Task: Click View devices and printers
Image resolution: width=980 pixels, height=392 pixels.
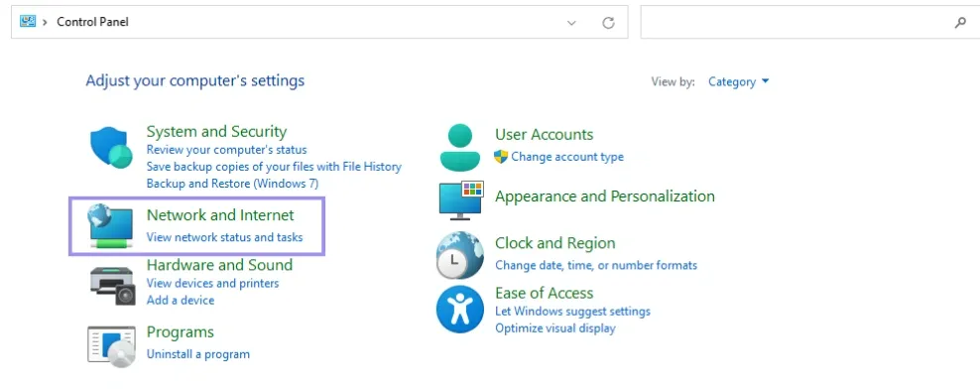Action: (x=212, y=283)
